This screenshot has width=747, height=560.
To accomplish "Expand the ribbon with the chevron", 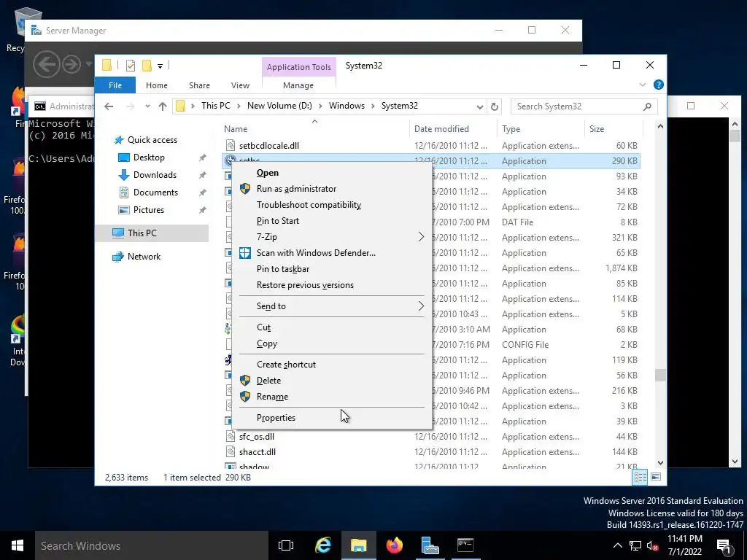I will [643, 85].
